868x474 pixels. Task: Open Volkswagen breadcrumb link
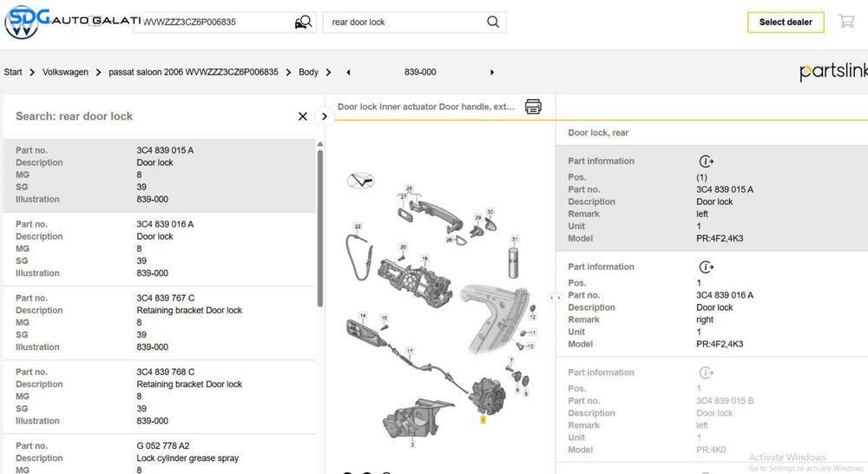pos(65,72)
